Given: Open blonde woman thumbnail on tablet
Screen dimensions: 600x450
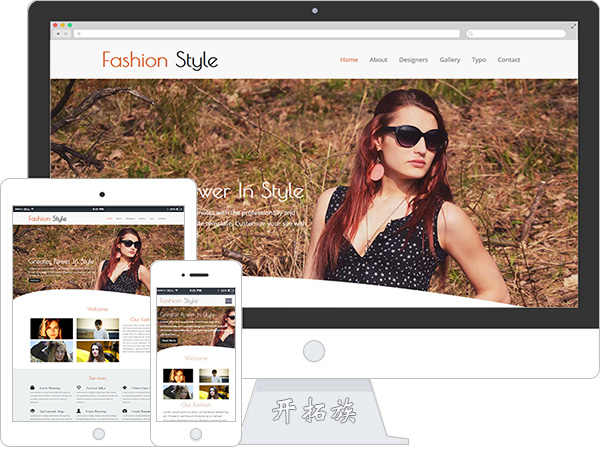Looking at the screenshot, I should tap(52, 351).
